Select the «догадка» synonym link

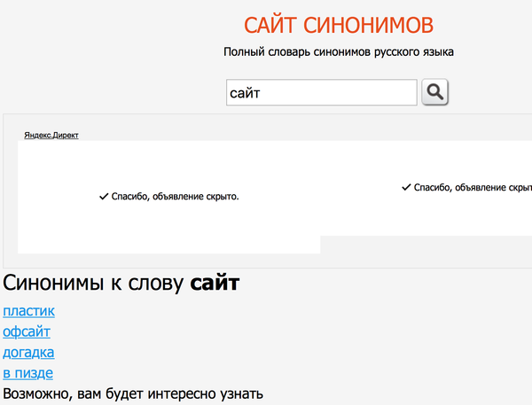click(x=28, y=352)
